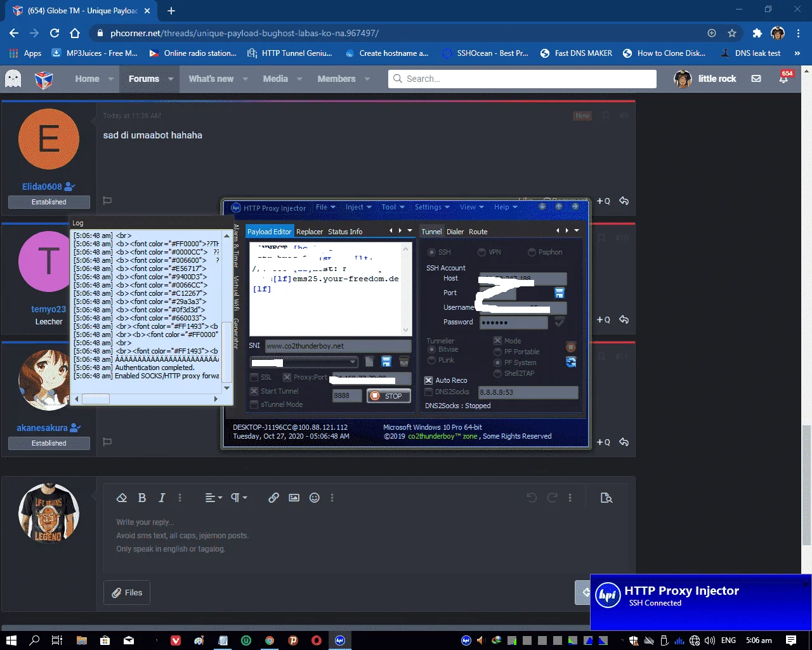Toggle bold in the reply editor
Image resolution: width=812 pixels, height=650 pixels.
[x=142, y=498]
